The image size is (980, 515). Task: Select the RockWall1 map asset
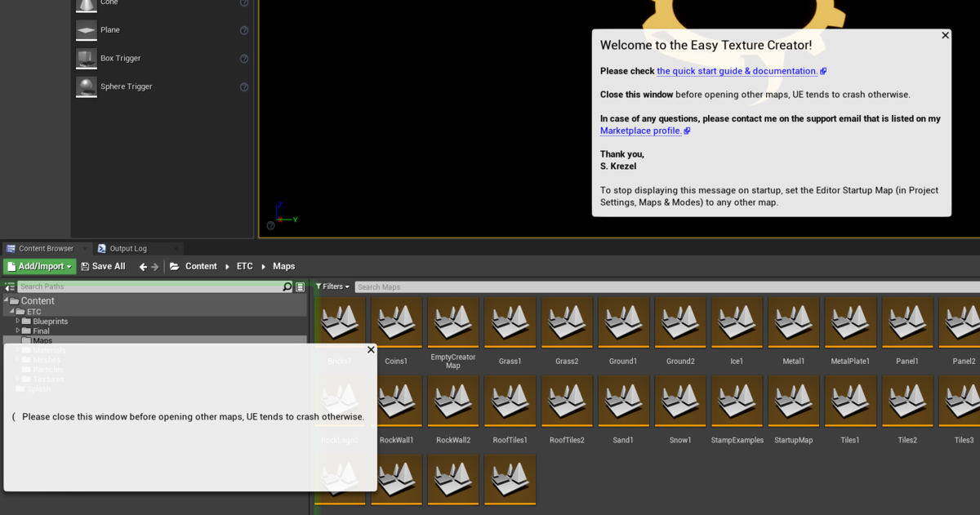tap(396, 410)
